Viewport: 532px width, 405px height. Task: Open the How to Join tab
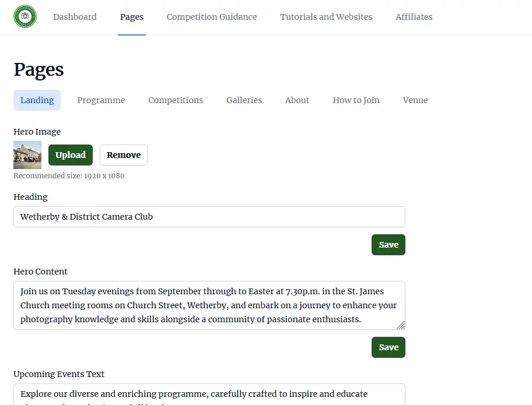point(356,100)
